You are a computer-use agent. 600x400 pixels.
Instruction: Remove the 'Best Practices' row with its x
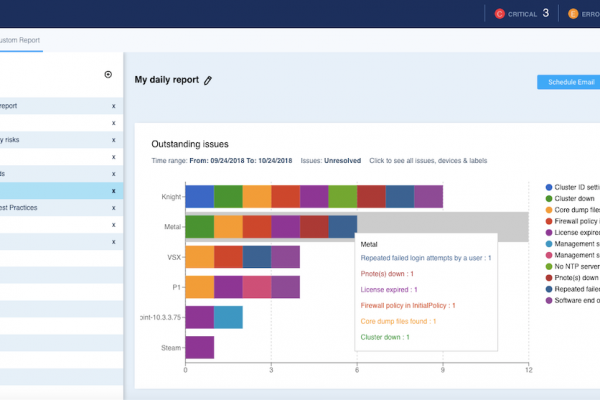click(114, 208)
